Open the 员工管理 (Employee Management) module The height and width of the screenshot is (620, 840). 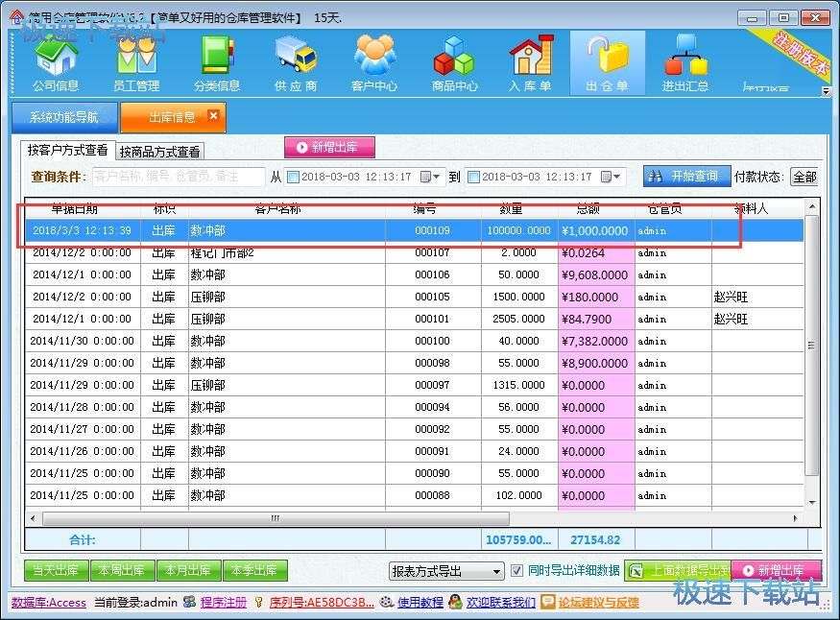click(x=134, y=60)
